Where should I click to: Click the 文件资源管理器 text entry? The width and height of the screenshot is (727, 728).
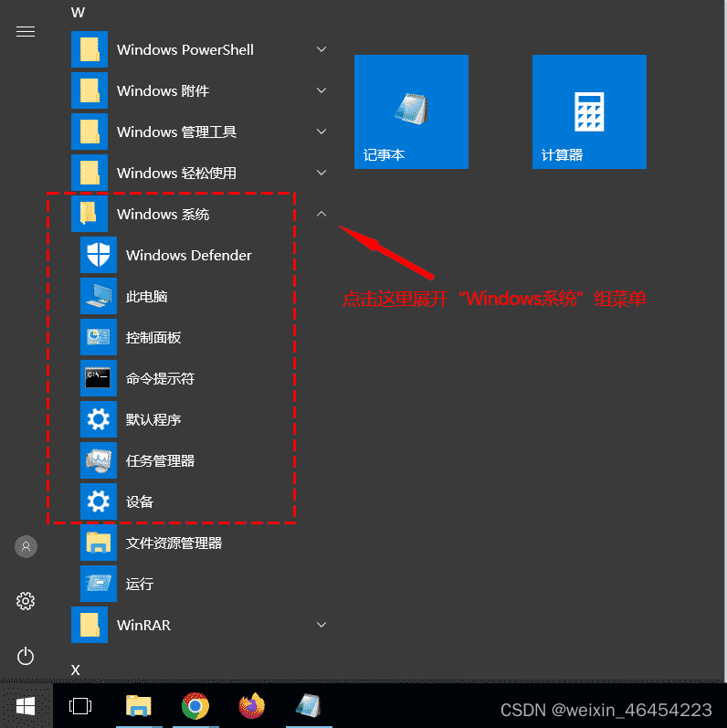[x=174, y=543]
